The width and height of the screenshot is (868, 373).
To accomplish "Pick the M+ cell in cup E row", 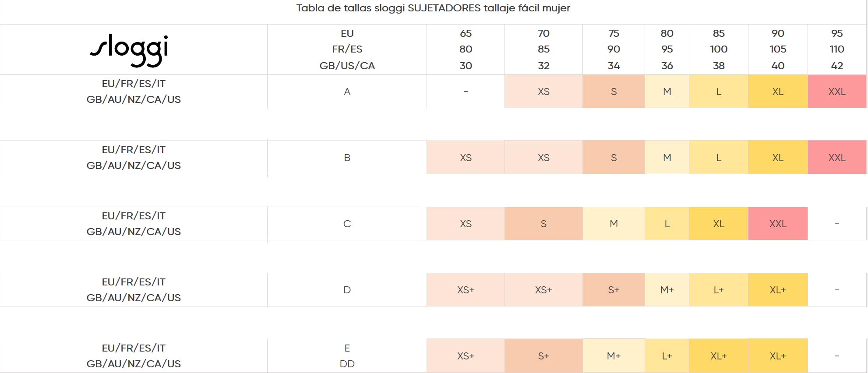I will pyautogui.click(x=614, y=356).
